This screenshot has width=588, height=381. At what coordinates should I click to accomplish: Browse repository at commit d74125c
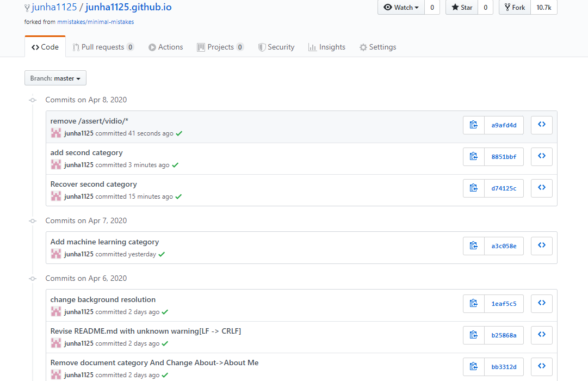click(x=542, y=188)
